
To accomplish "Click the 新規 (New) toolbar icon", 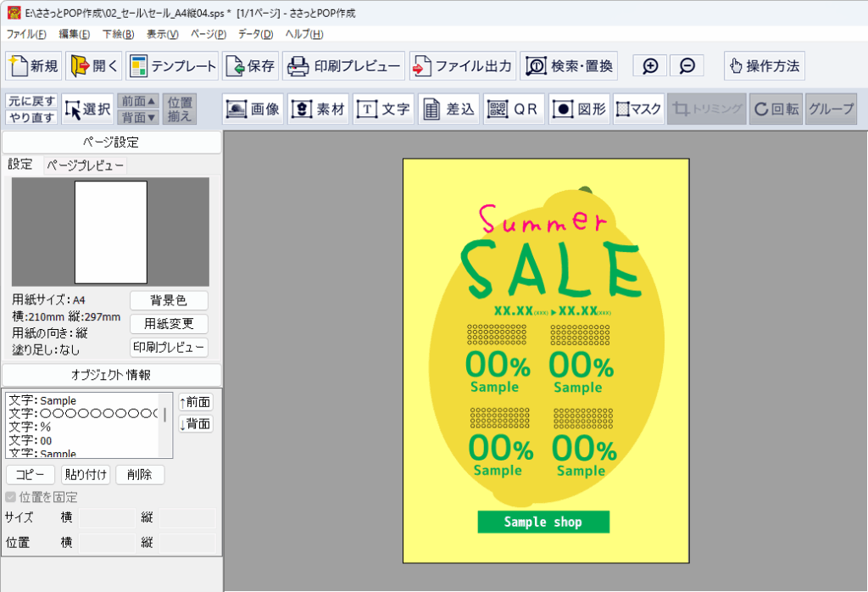I will tap(34, 66).
